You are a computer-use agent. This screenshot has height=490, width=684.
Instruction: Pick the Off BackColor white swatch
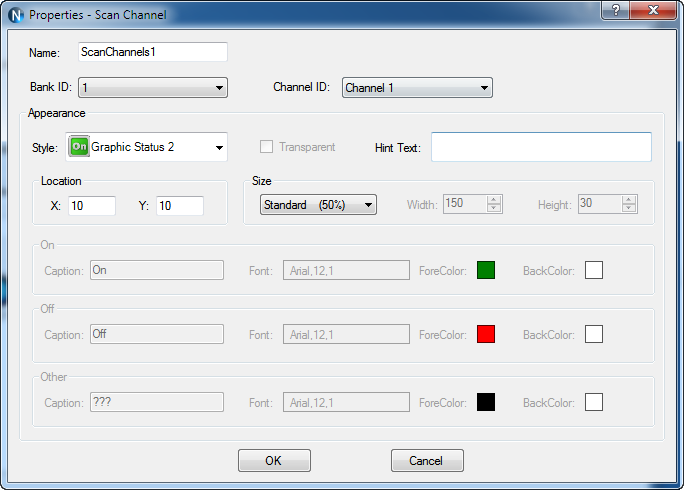pyautogui.click(x=594, y=334)
